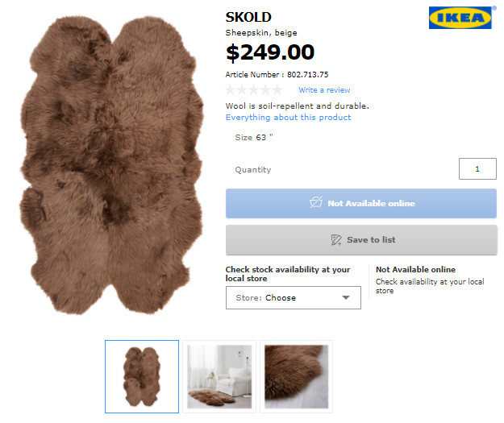This screenshot has width=504, height=423.
Task: Select the second rating star
Action: click(242, 89)
